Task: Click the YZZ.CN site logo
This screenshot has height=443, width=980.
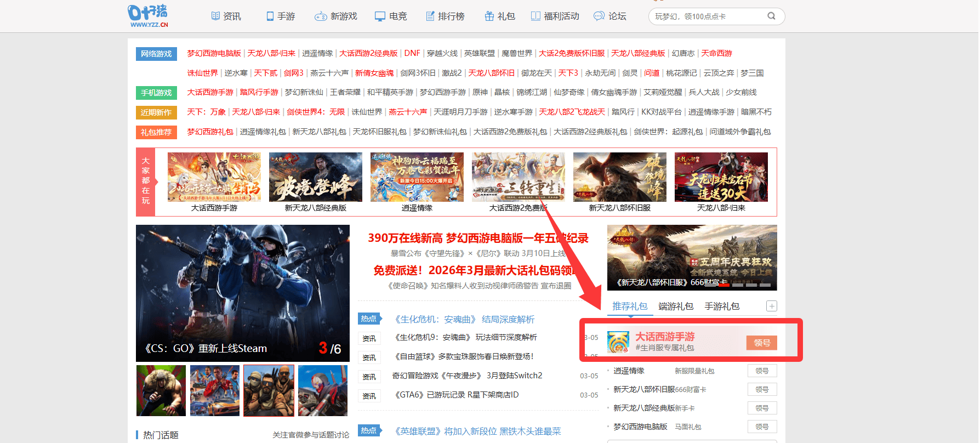Action: (x=148, y=16)
